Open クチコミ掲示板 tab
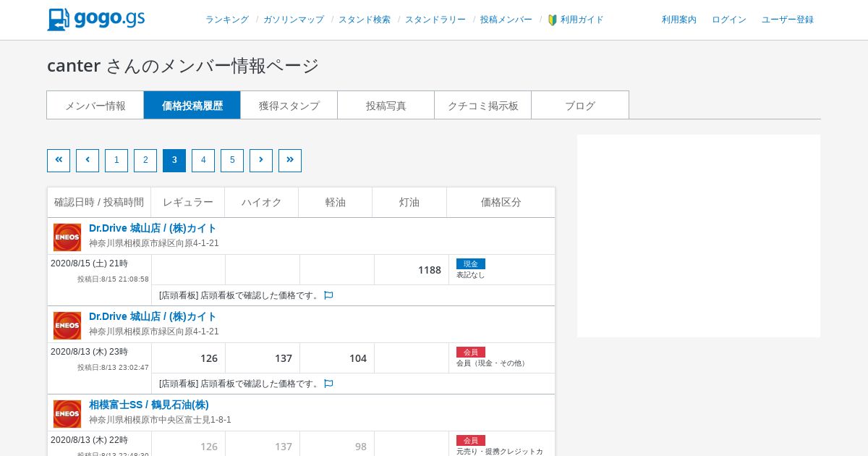 483,105
